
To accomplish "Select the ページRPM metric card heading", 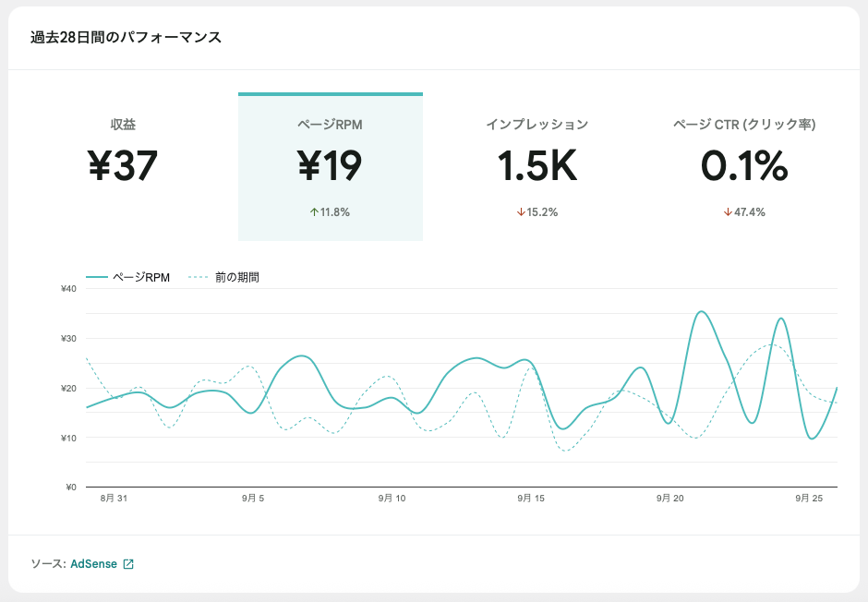I will pos(330,124).
